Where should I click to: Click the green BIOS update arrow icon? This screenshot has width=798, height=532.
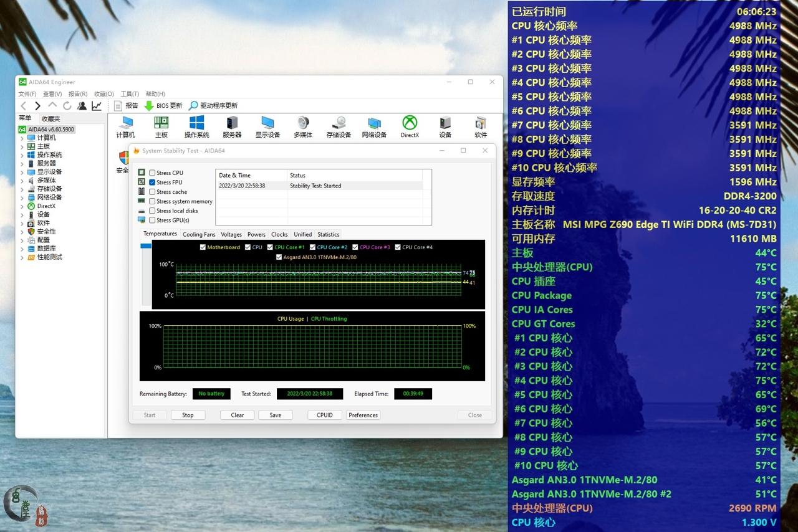[149, 106]
